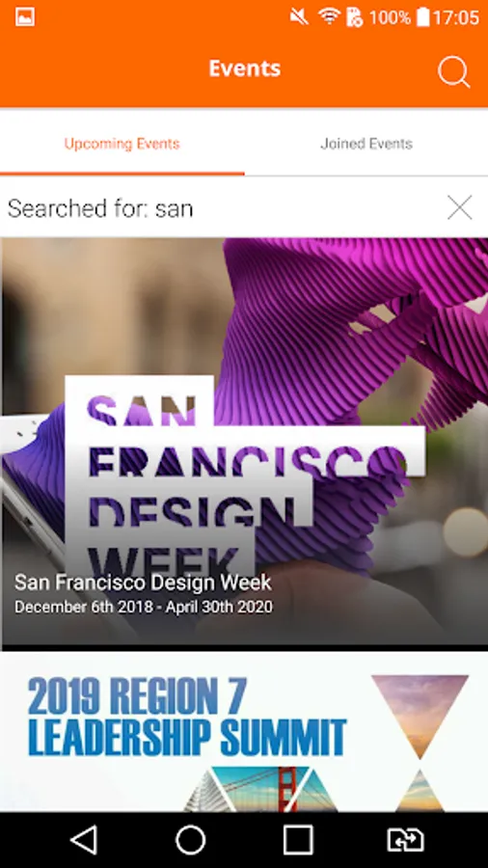Tap the image notification icon in status bar
Image resolution: width=488 pixels, height=868 pixels.
(x=25, y=17)
